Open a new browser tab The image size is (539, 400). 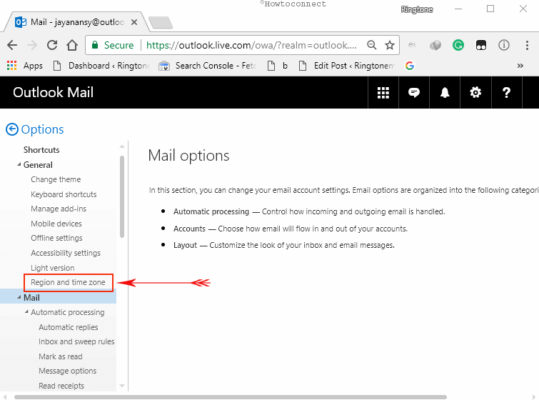(x=161, y=23)
